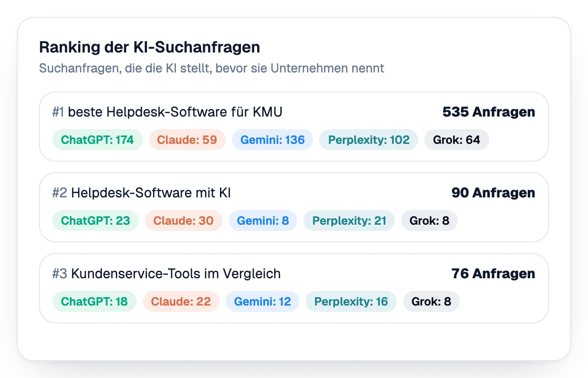Click the '535 Anfragen' count
Viewport: 588px width, 378px height.
489,112
